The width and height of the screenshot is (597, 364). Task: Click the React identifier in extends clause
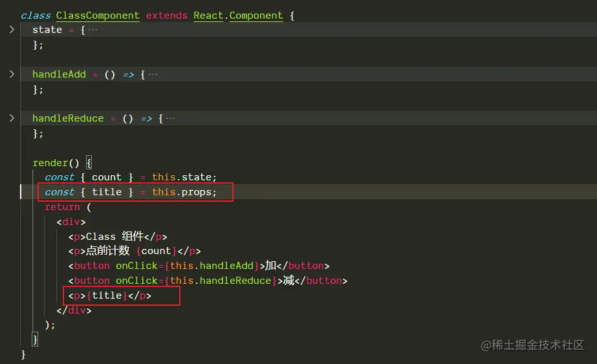pos(208,16)
